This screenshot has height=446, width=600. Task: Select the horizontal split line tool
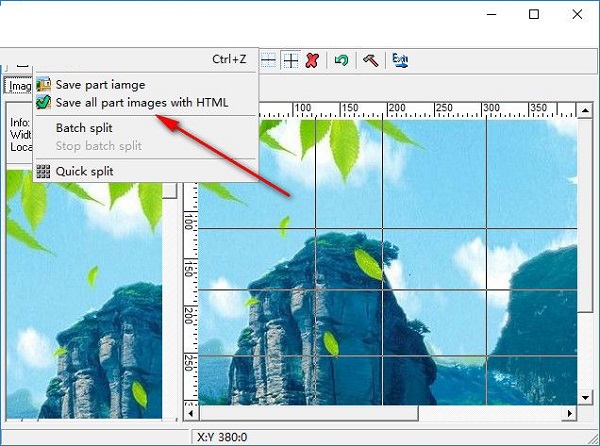pos(268,60)
